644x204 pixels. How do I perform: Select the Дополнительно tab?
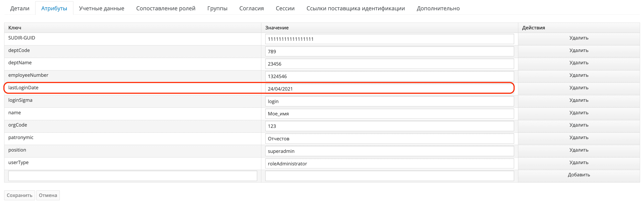(x=438, y=8)
